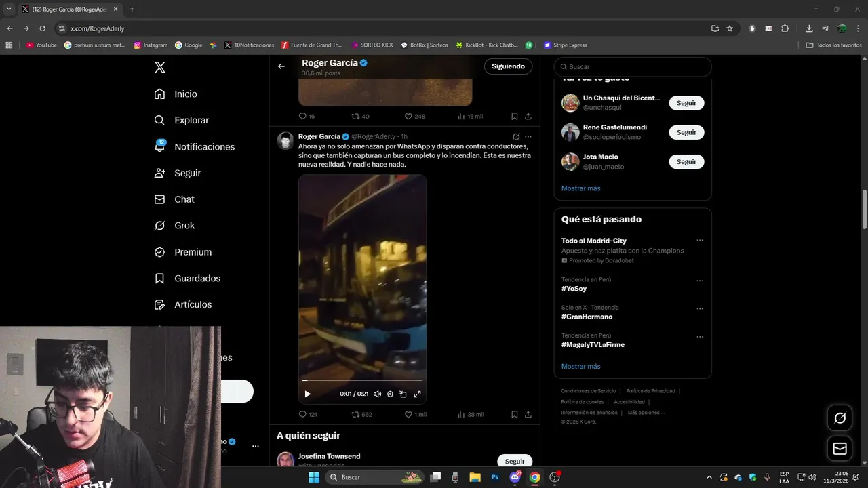Follow Rene Gastelumendi
This screenshot has width=868, height=488.
686,132
